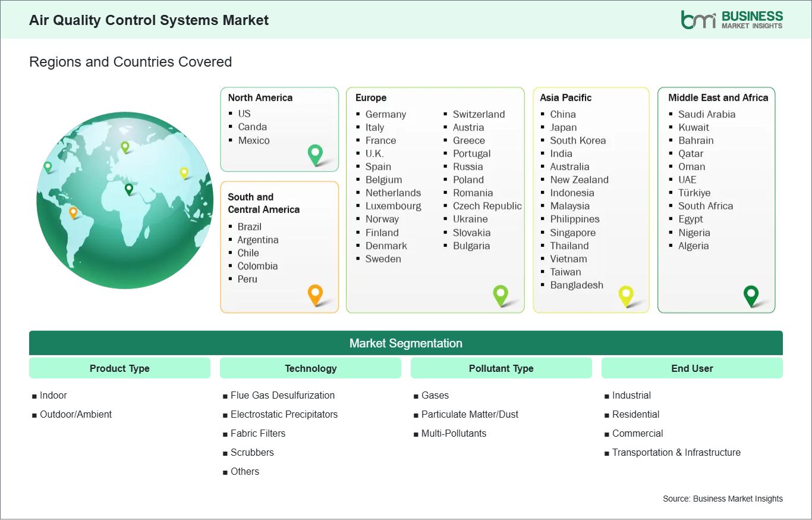Expand the North America region card

click(x=279, y=129)
